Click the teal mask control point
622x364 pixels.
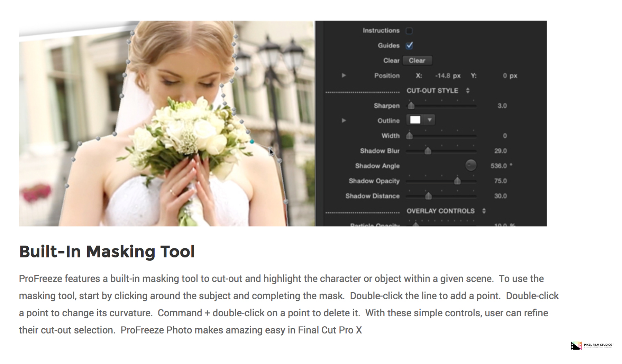[x=252, y=142]
